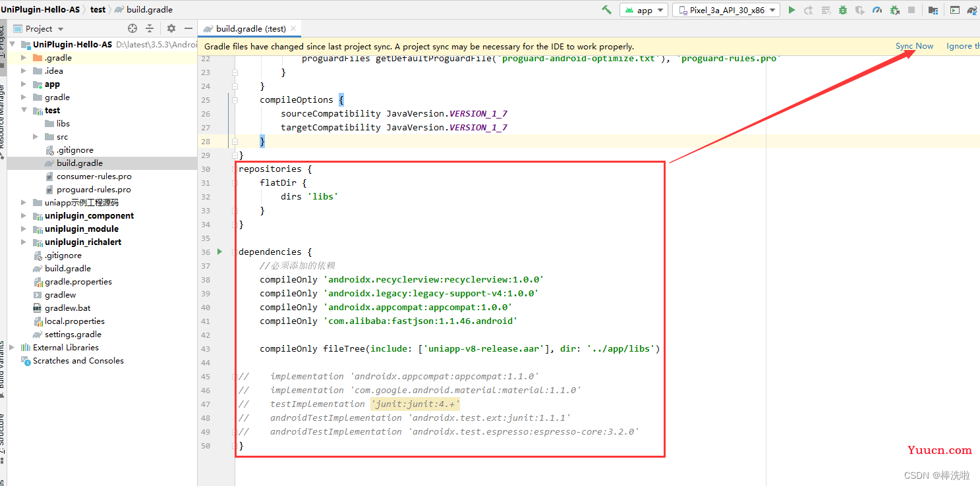The image size is (980, 486).
Task: Open the Profile app speedometer icon
Action: click(x=877, y=10)
